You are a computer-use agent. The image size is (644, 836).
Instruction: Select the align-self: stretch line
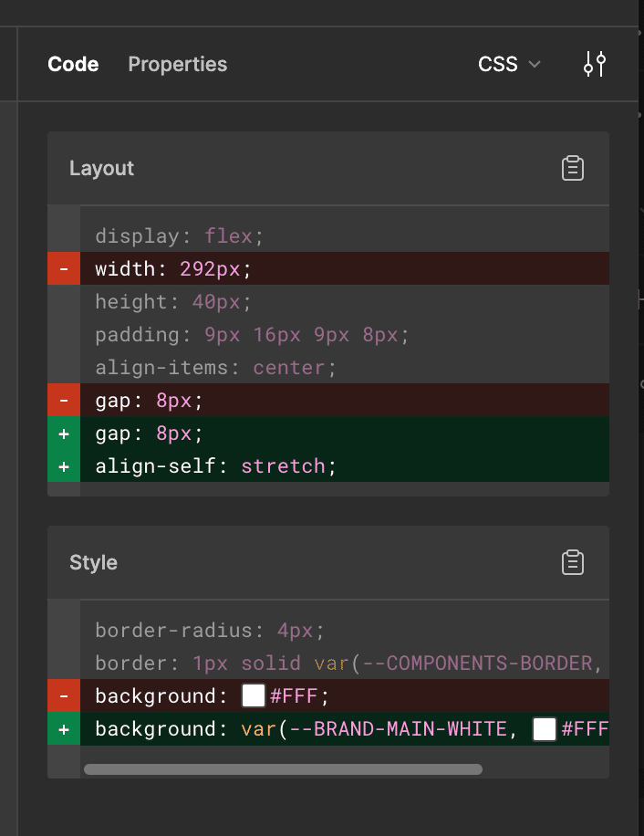[x=216, y=466]
